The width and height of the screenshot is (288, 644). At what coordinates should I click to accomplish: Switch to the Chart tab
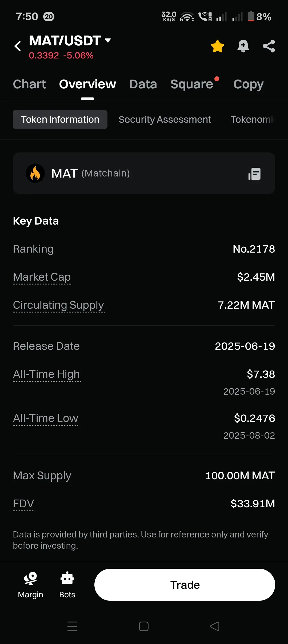pos(29,84)
